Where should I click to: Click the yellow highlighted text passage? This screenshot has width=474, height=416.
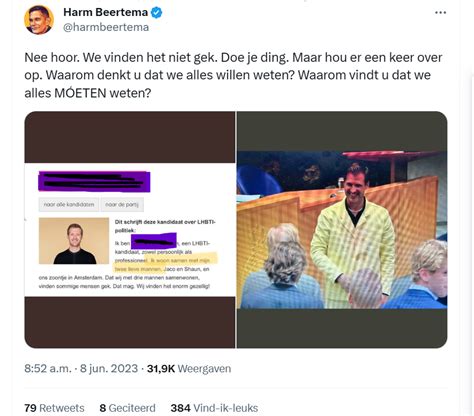165,263
